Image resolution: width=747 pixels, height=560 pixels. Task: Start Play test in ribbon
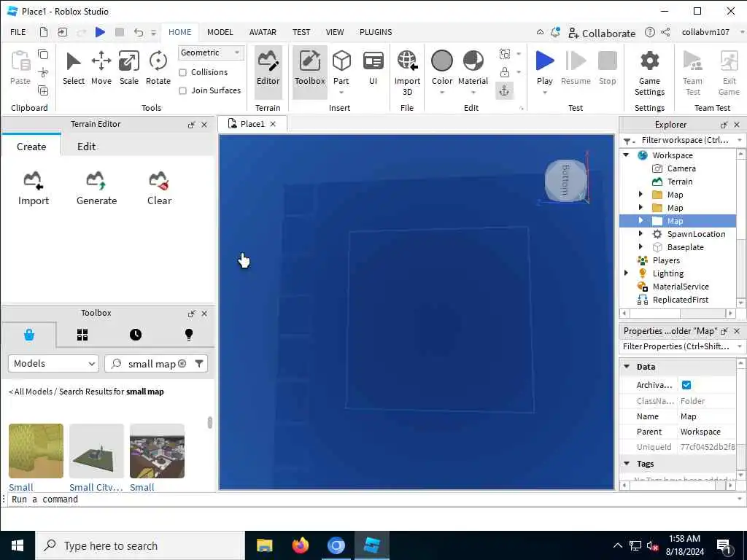544,68
